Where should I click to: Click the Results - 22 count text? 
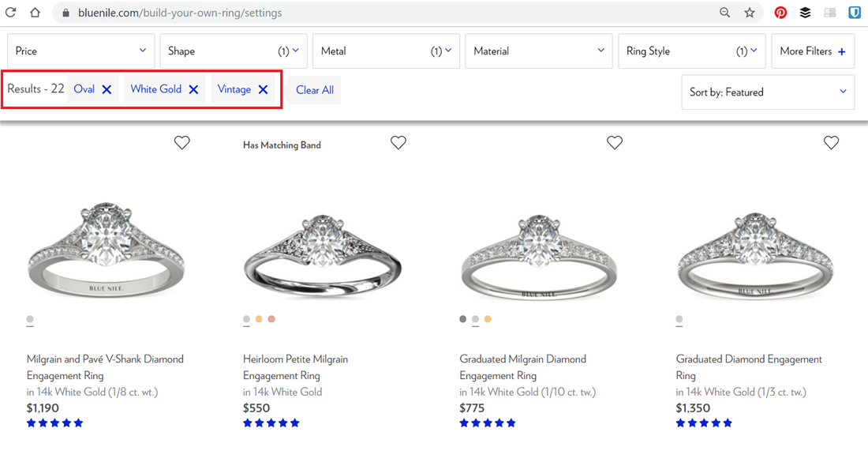click(x=36, y=88)
